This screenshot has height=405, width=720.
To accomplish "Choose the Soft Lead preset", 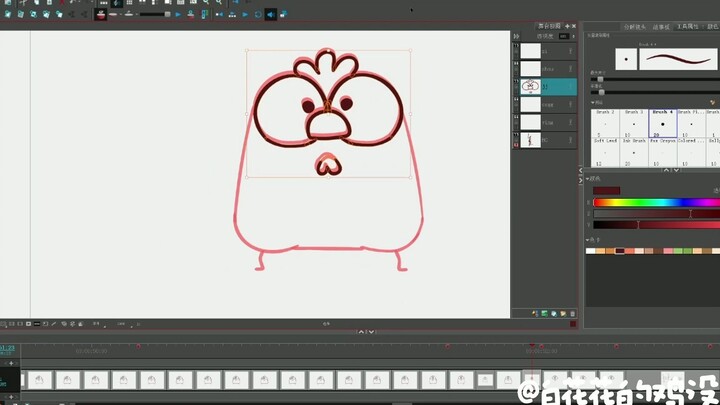I will 605,152.
